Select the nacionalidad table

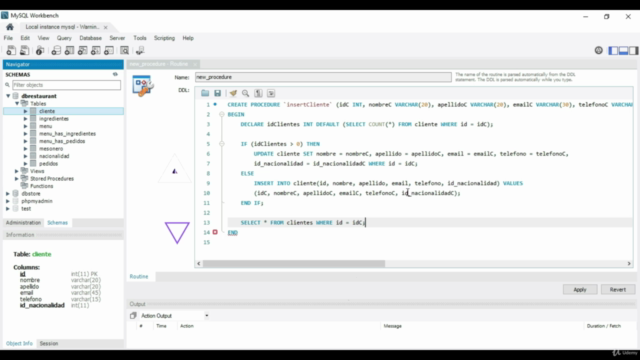pos(54,156)
